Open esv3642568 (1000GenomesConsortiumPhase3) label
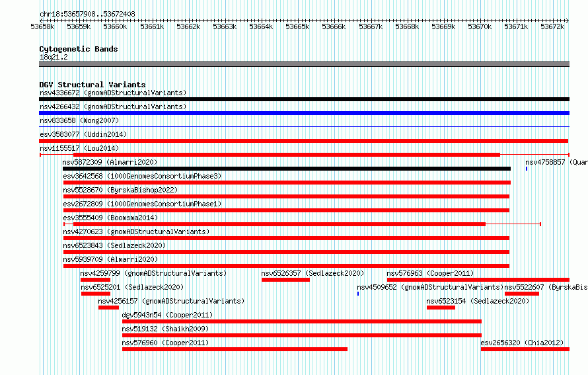Screen dimensions: 588x375 click(x=142, y=176)
